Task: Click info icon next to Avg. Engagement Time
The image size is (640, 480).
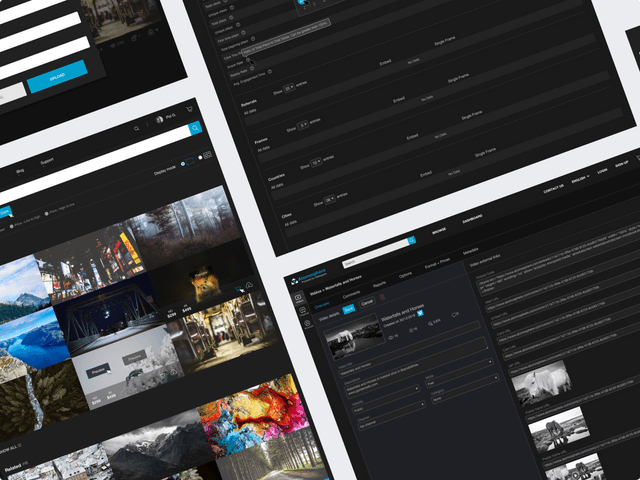Action: point(270,72)
